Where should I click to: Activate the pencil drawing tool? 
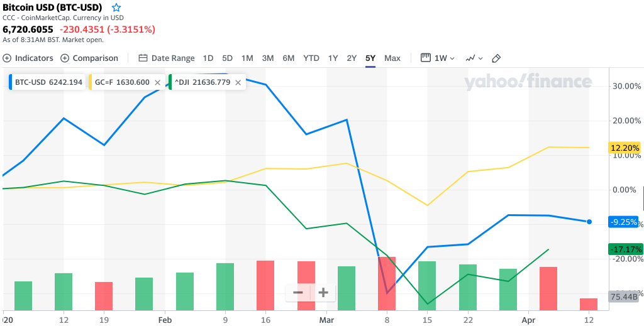click(496, 58)
